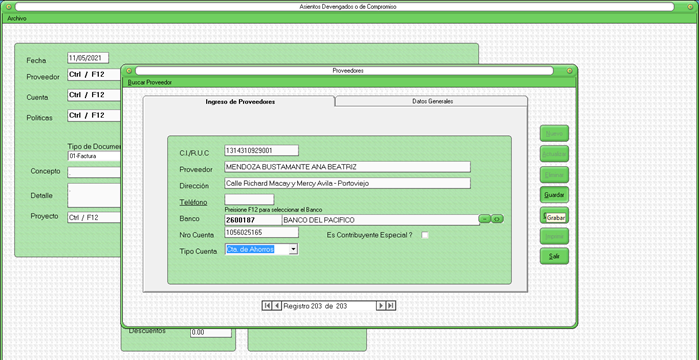699x360 pixels.
Task: Go to first record in navigator
Action: (x=267, y=306)
